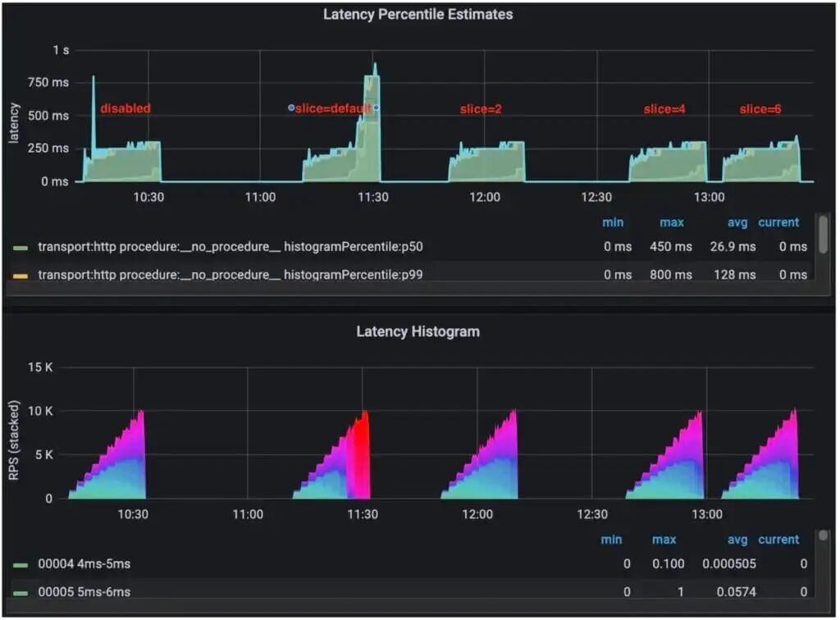
Task: Open color picker for 00004 4ms-5ms series
Action: [x=21, y=564]
